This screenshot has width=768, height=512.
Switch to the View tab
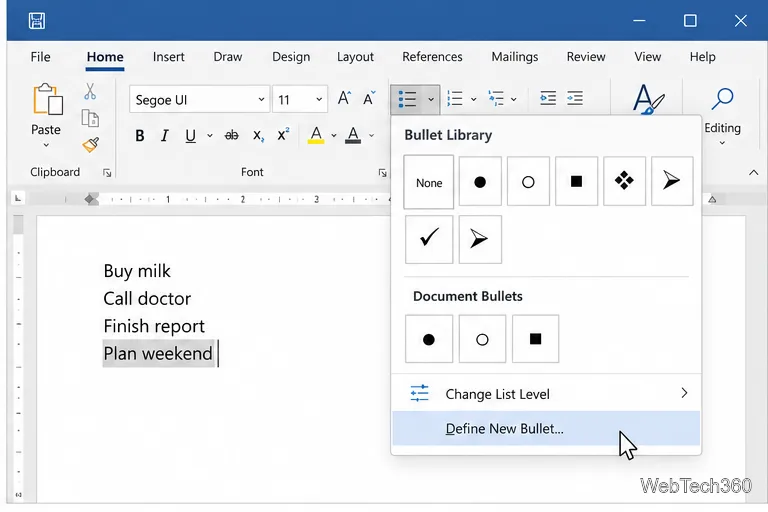648,57
